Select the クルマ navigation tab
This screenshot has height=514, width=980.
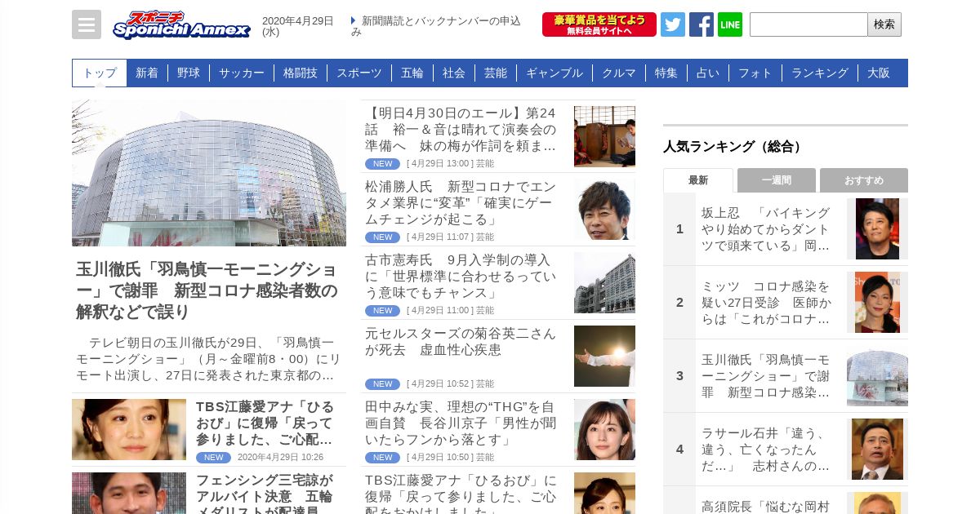point(619,73)
